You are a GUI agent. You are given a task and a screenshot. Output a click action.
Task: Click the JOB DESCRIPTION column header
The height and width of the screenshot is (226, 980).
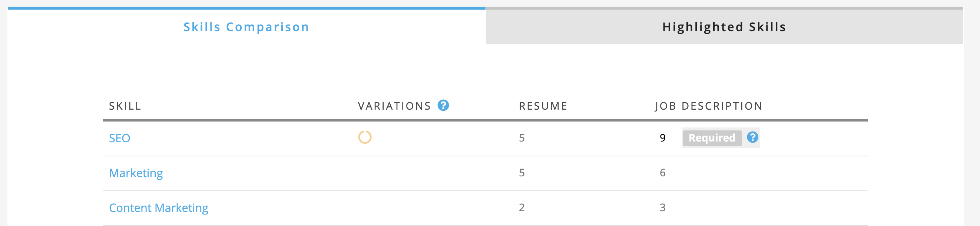708,106
